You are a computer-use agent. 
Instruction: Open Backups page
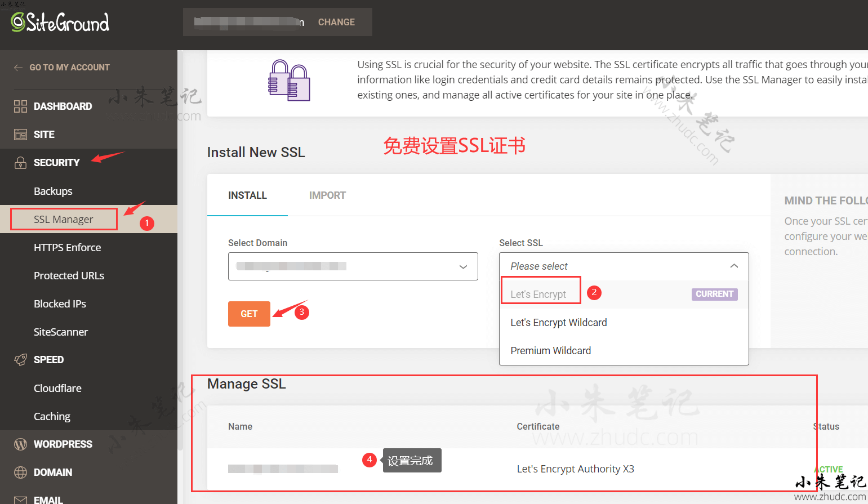point(53,191)
